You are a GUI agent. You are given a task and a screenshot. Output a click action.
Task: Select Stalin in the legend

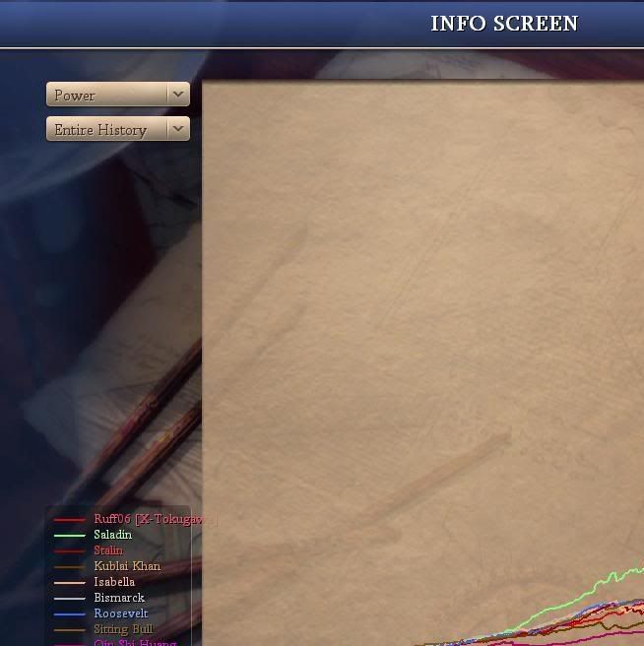coord(108,550)
